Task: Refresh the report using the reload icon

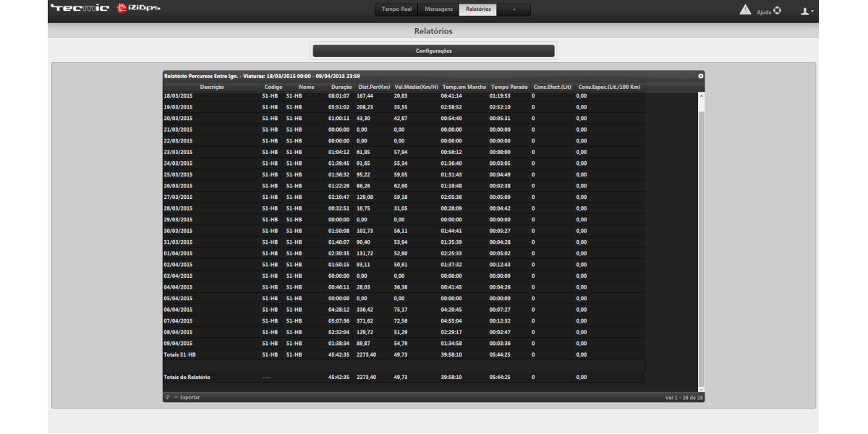Action: pos(168,397)
